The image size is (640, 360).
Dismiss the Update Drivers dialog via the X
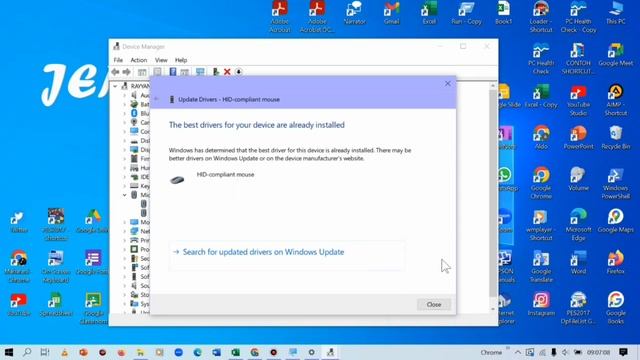pos(448,83)
